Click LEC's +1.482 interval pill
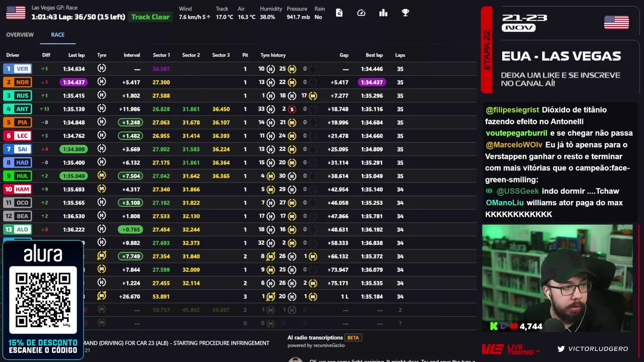The image size is (644, 362). (x=131, y=136)
